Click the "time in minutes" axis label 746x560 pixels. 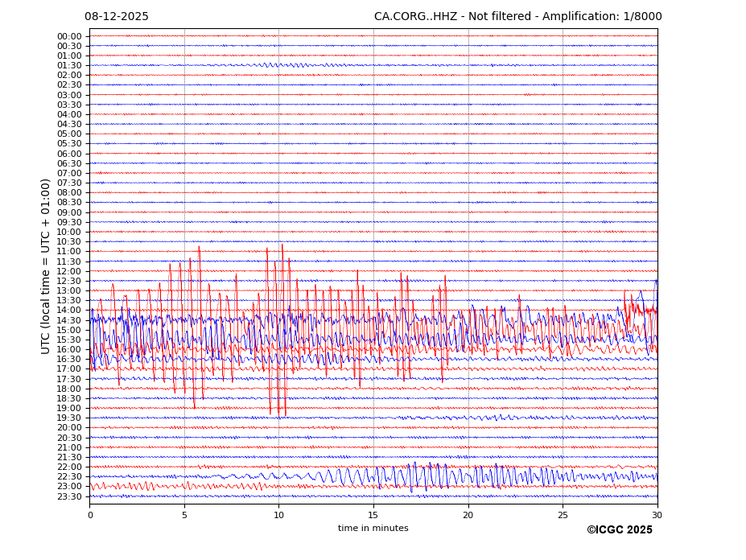[373, 529]
